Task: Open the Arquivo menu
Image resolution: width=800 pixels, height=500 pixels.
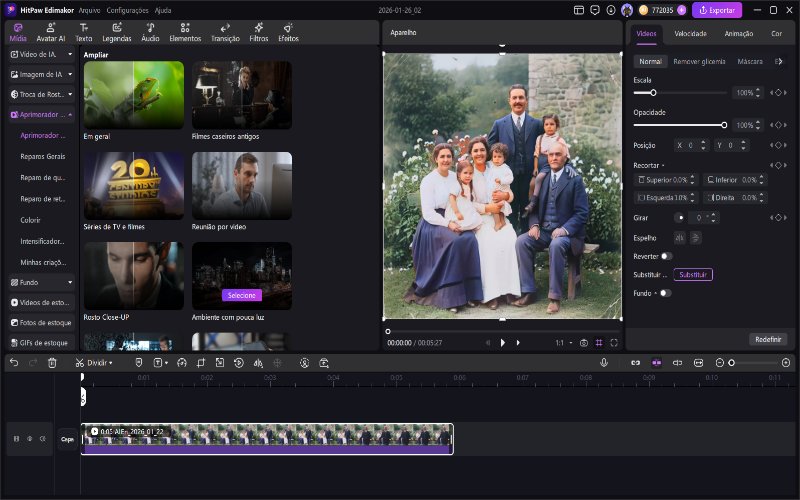Action: click(90, 10)
